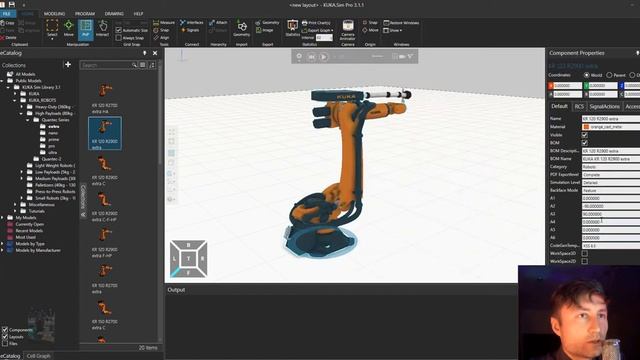Click Move in the Origin group
640x360 pixels.
click(x=371, y=30)
